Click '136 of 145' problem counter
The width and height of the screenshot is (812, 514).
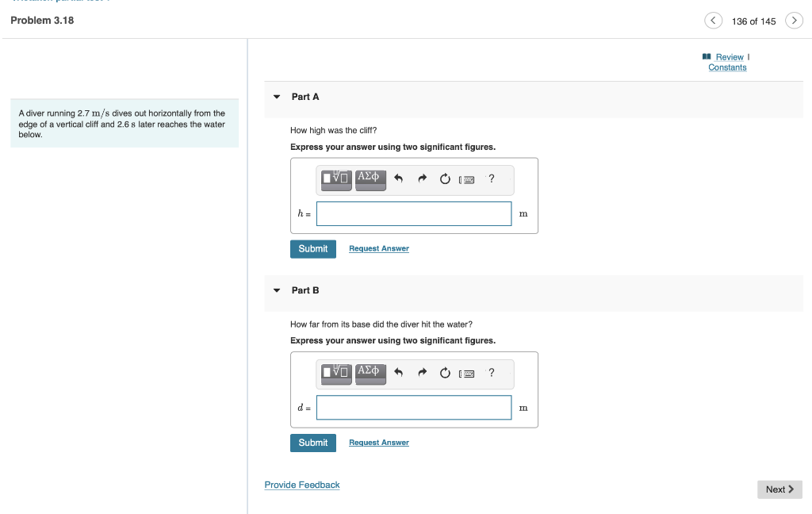(753, 21)
